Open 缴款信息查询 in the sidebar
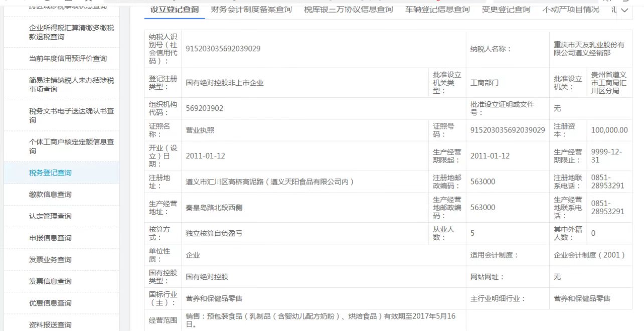644x331 pixels. [50, 195]
